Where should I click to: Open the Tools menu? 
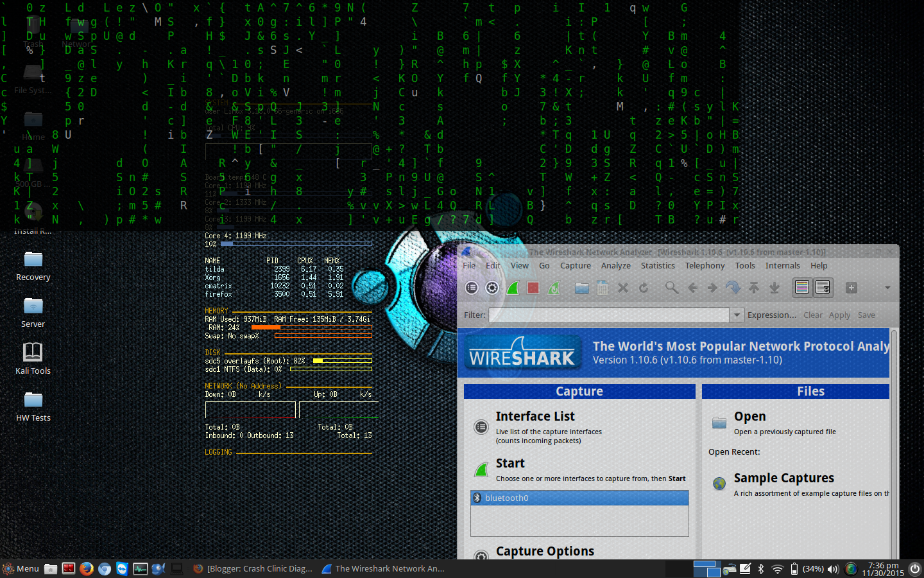tap(745, 265)
